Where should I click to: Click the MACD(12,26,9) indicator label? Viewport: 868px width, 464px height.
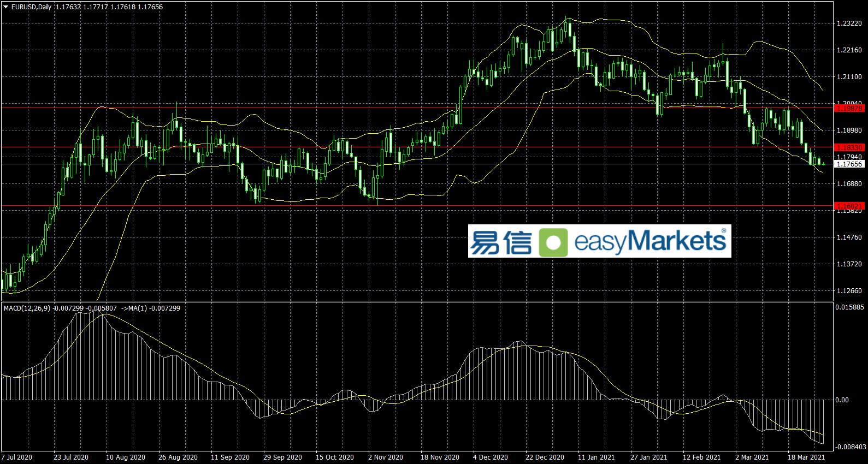click(27, 308)
